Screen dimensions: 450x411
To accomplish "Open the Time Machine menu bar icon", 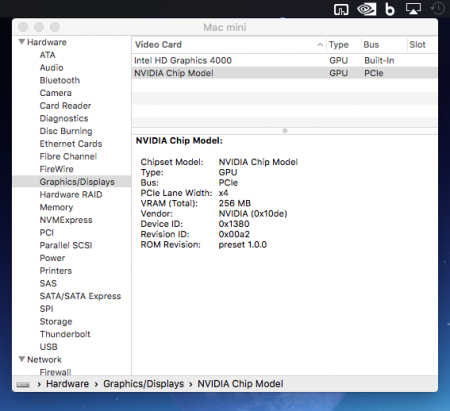I will tap(438, 9).
